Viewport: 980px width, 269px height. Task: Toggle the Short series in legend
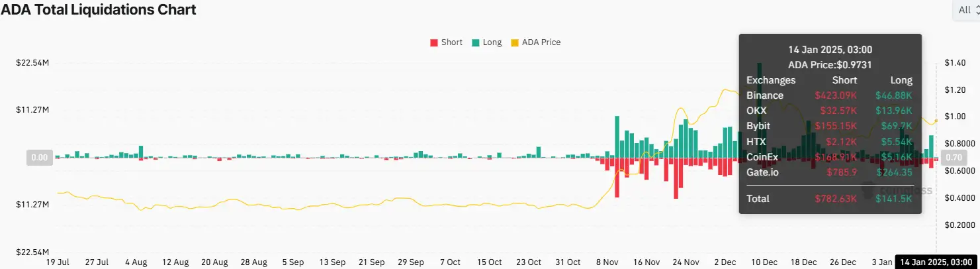(451, 42)
